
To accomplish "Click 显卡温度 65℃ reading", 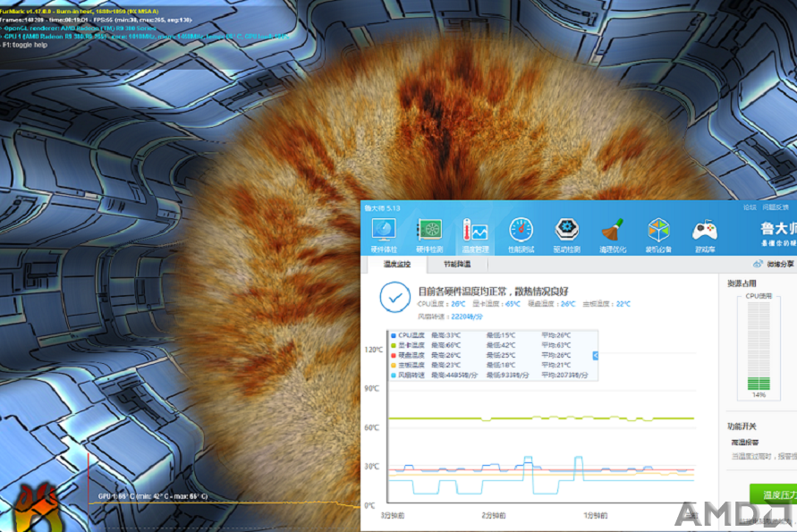I will pos(496,304).
